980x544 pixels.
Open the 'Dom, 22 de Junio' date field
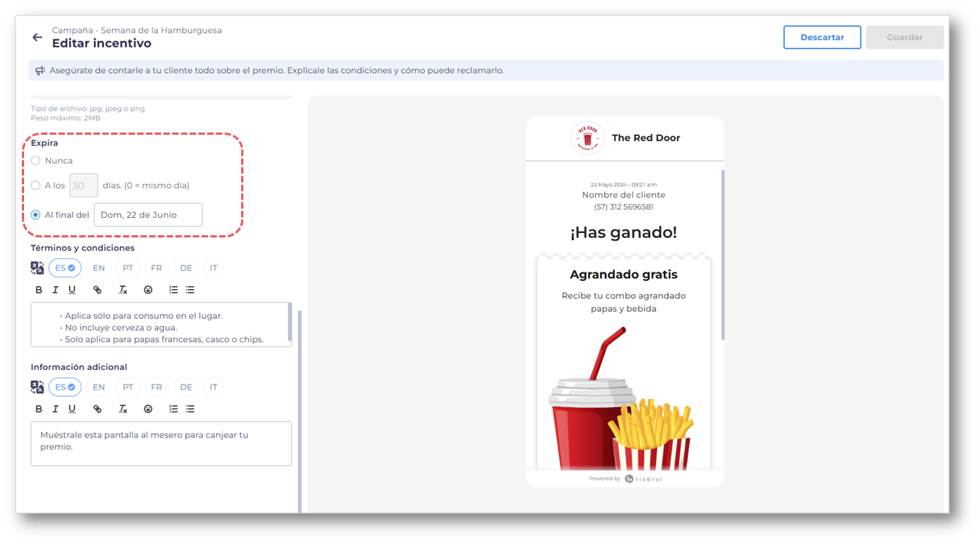[148, 215]
